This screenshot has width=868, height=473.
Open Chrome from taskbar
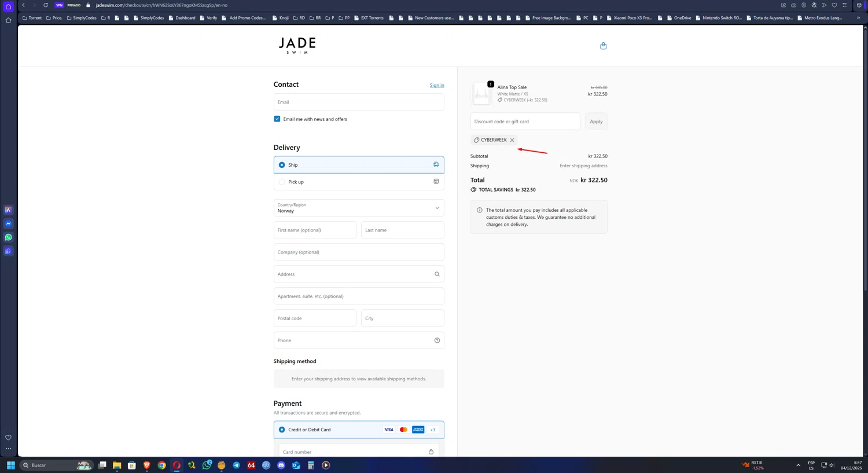(x=161, y=465)
